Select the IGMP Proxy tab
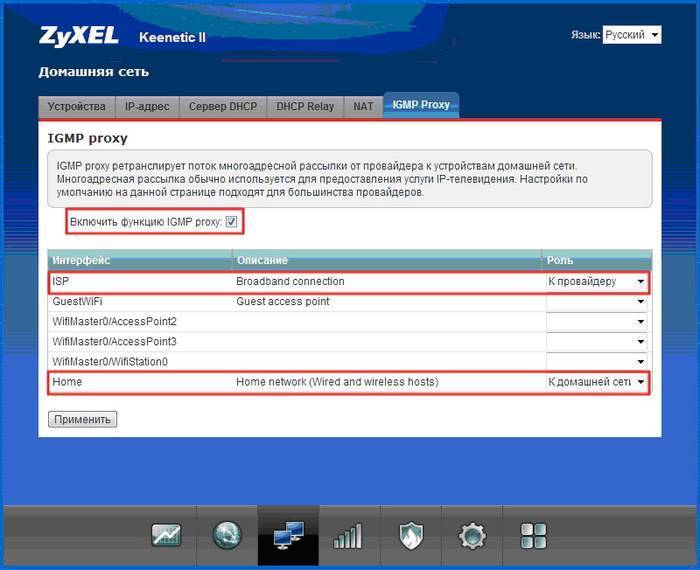Image resolution: width=700 pixels, height=570 pixels. (421, 105)
